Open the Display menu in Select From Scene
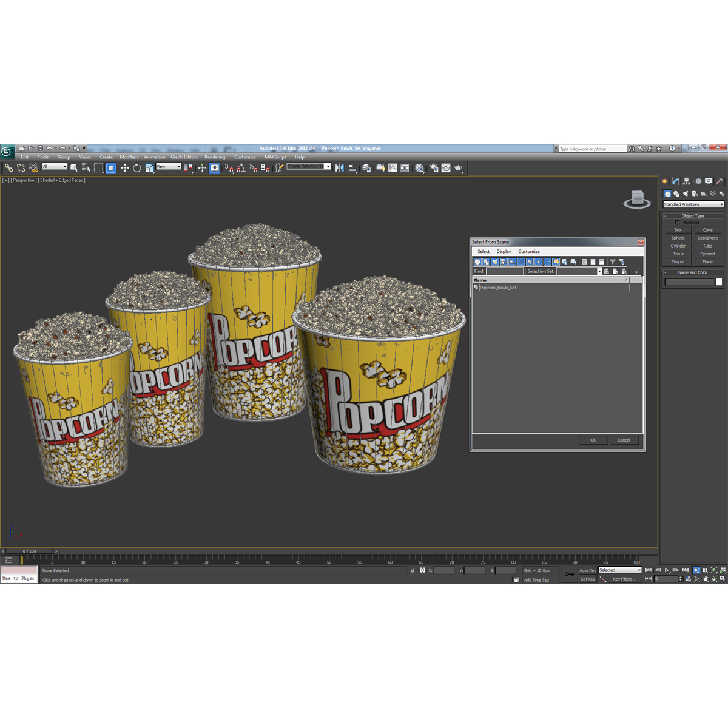 (504, 251)
